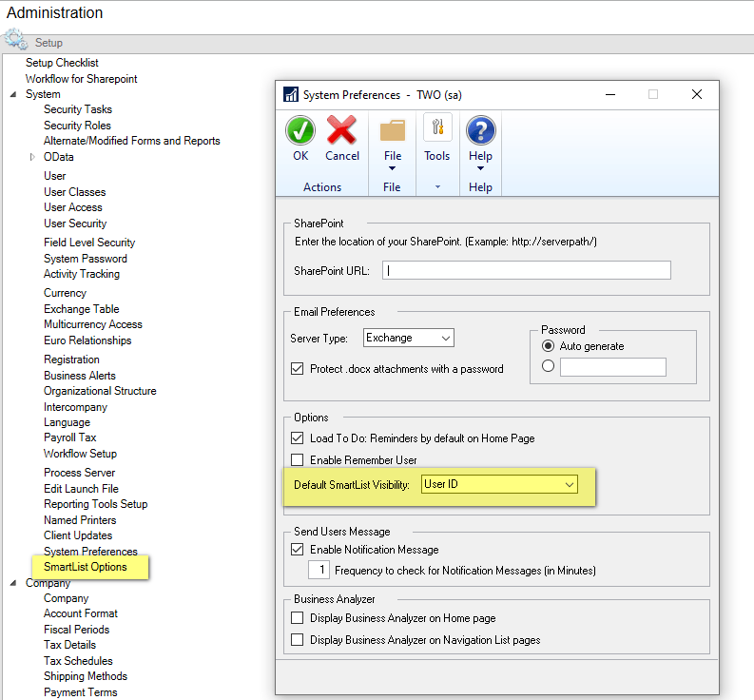The image size is (754, 700).
Task: Open Registration
Action: pyautogui.click(x=71, y=360)
